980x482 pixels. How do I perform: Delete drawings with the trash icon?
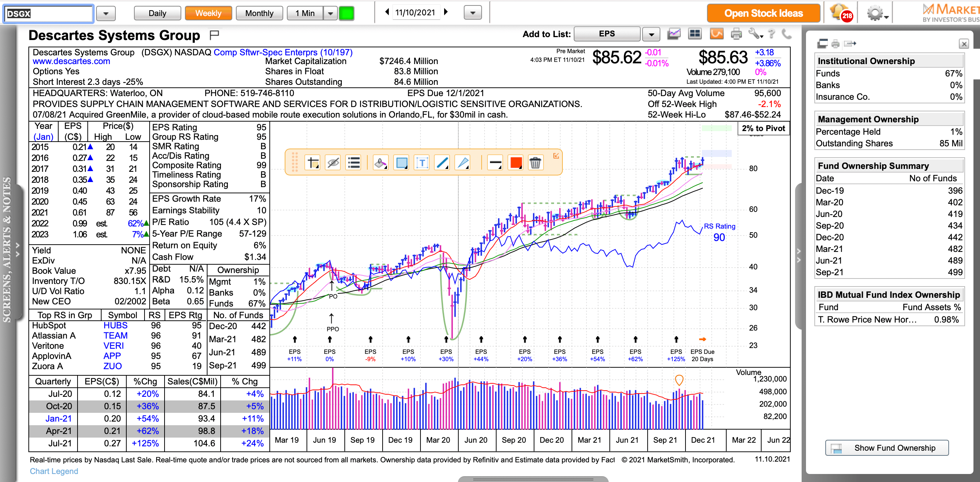535,163
